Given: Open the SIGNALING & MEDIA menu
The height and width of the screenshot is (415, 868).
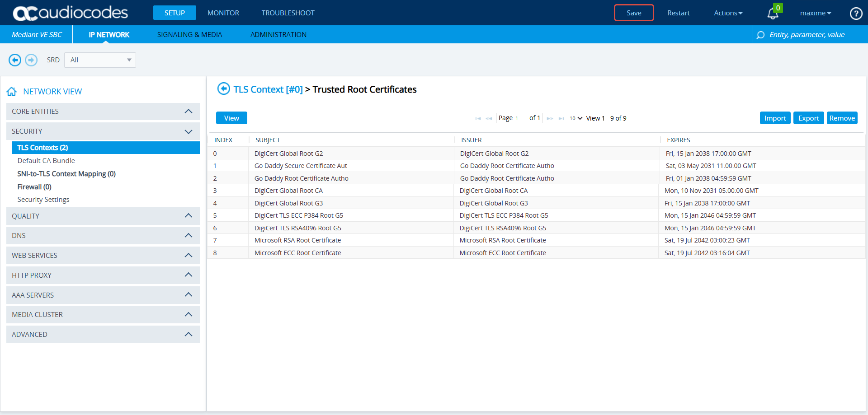Looking at the screenshot, I should (189, 35).
